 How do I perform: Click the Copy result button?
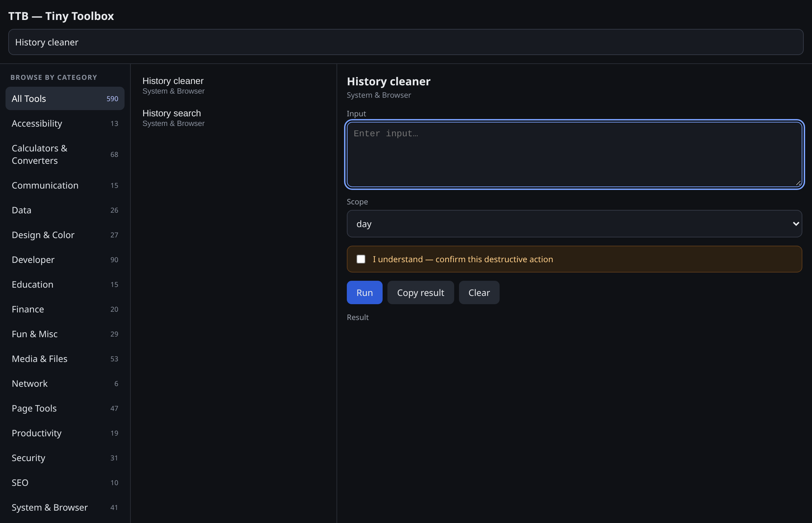pos(420,292)
